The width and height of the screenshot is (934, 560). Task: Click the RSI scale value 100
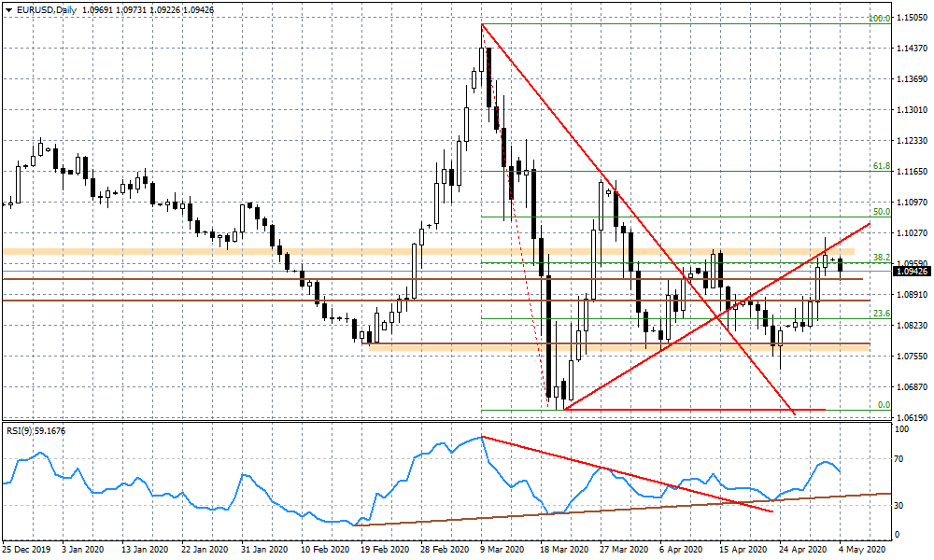click(902, 429)
